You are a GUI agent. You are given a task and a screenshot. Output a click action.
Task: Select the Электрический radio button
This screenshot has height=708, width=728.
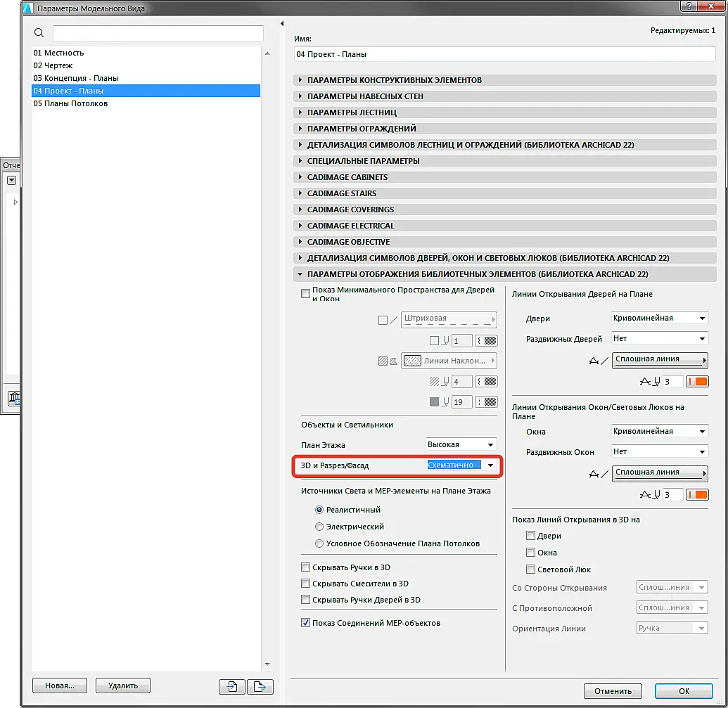click(x=319, y=527)
